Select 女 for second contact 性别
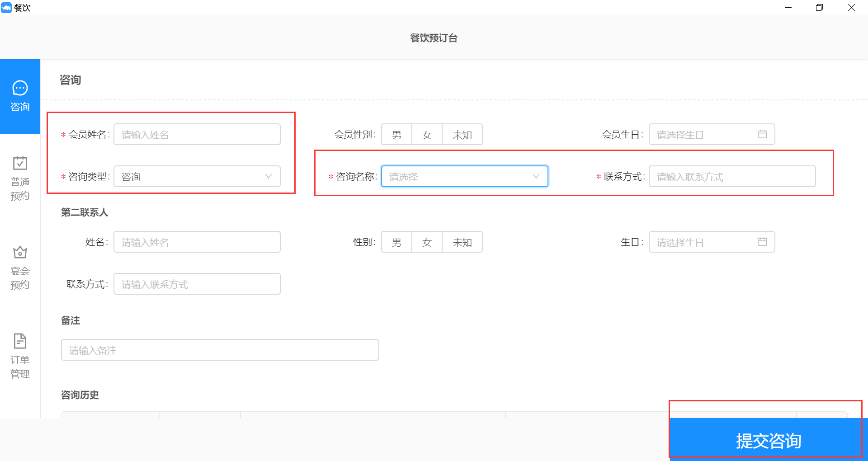 click(x=427, y=242)
